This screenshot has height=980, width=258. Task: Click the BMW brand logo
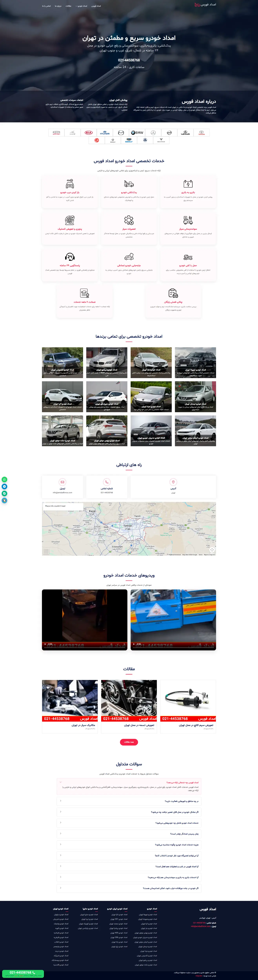[x=137, y=133]
